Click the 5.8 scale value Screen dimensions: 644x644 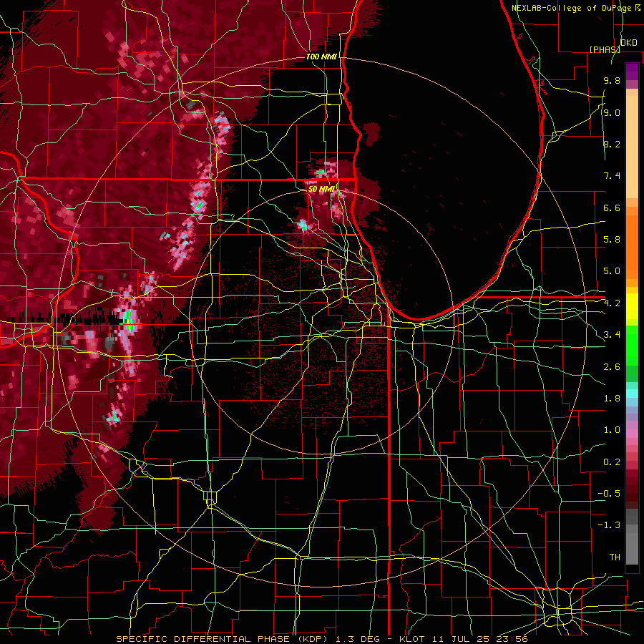point(612,240)
